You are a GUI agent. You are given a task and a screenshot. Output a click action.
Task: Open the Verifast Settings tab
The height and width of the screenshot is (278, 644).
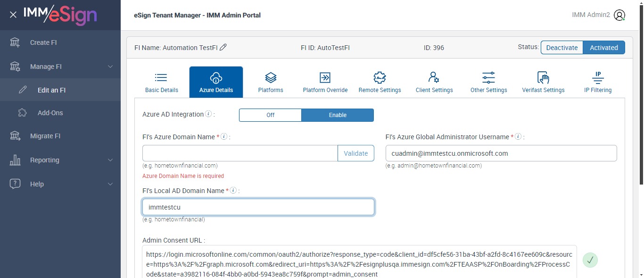[543, 82]
